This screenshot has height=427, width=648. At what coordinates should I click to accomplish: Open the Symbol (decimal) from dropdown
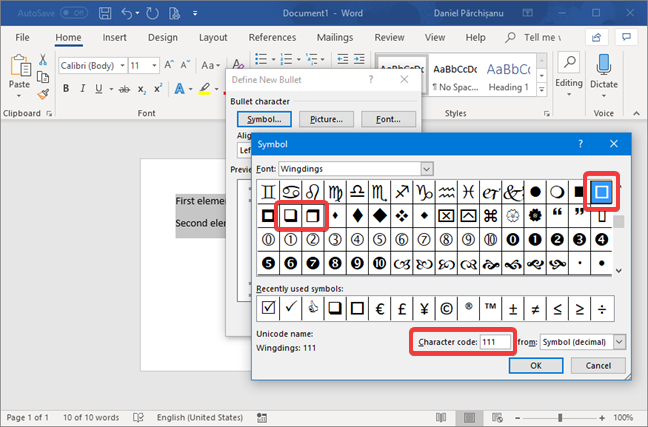[x=619, y=342]
